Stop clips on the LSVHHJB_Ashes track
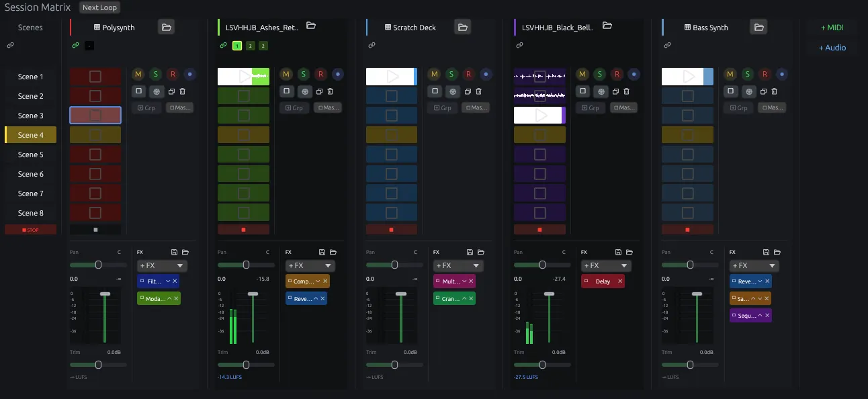This screenshot has width=868, height=399. point(243,230)
